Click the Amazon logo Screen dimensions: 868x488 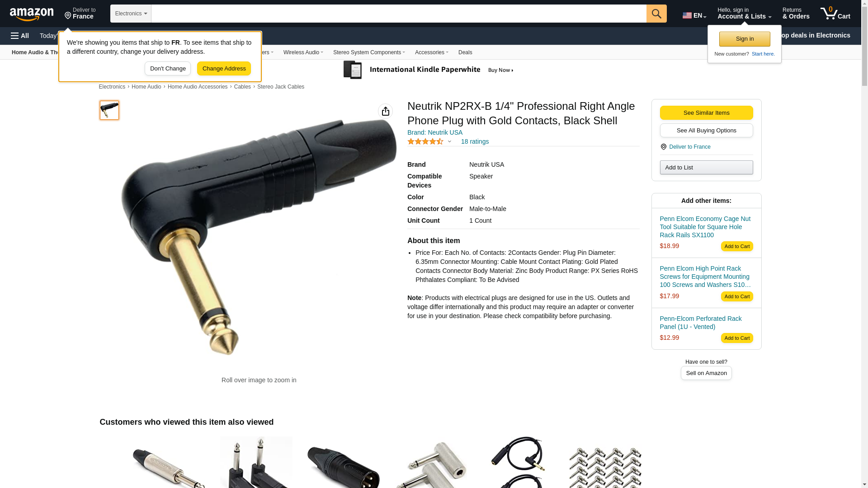pos(32,14)
